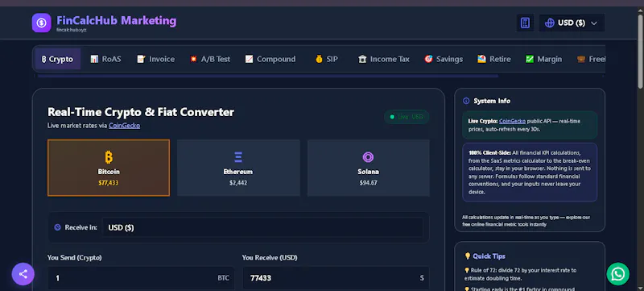Click the briefcase icon at tab bar end
The image size is (644, 291).
581,59
